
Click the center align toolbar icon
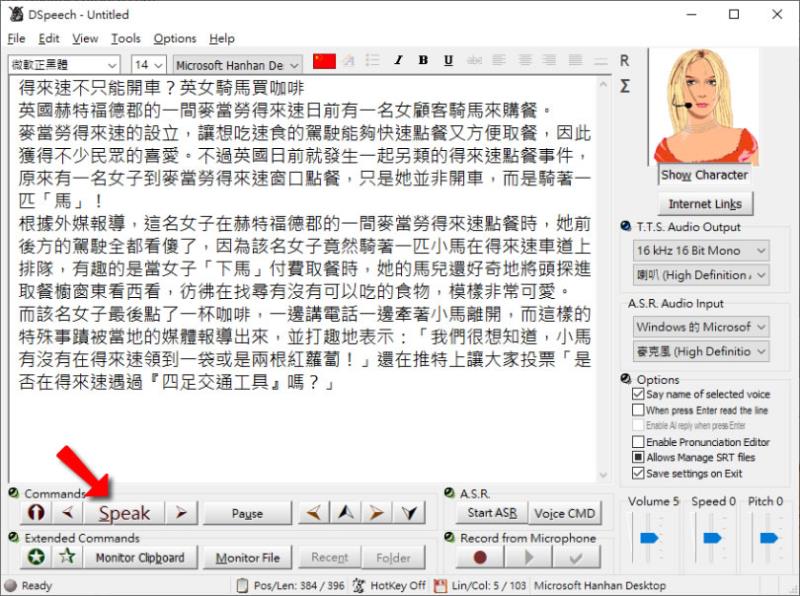(524, 61)
